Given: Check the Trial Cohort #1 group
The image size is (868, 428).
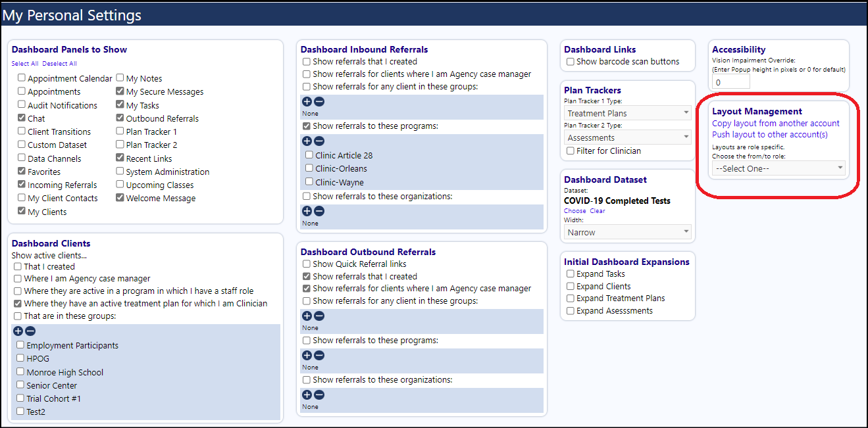Looking at the screenshot, I should pos(20,398).
